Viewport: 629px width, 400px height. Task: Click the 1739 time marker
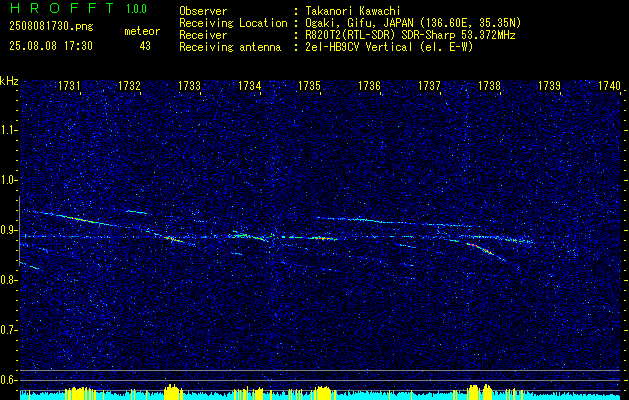tap(549, 85)
